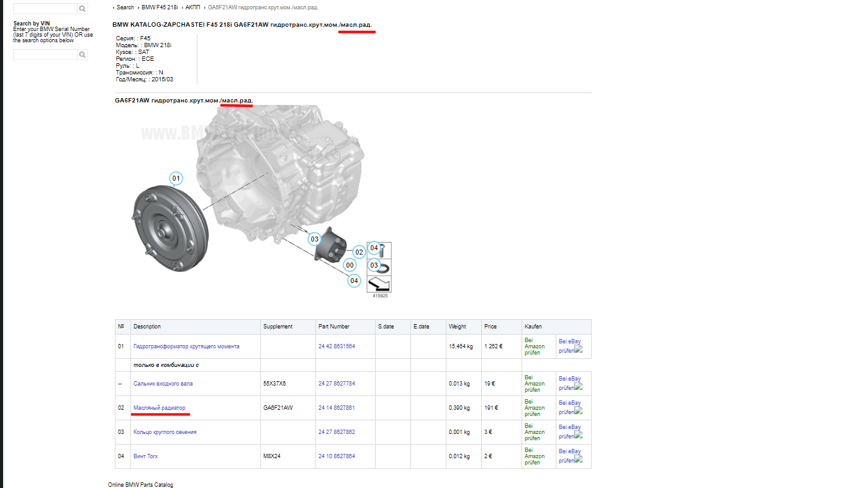Image resolution: width=868 pixels, height=488 pixels.
Task: Open part number 24 27 8627784
Action: tap(337, 384)
